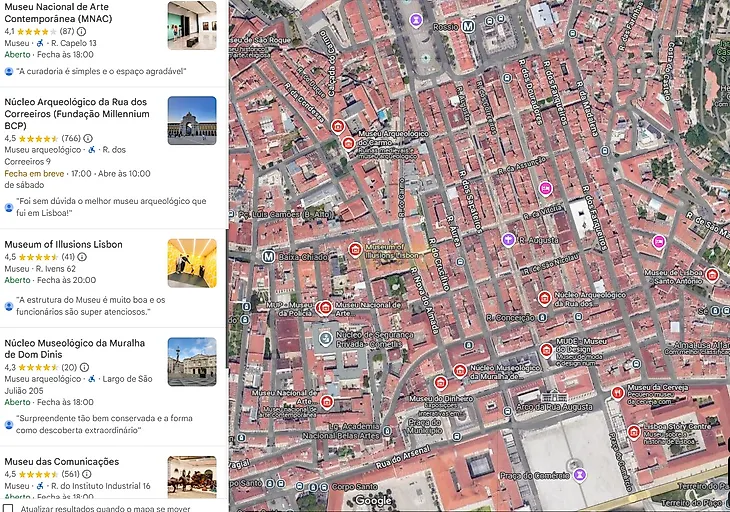Click info icon beside the (766) reviews count
730x512 pixels.
click(88, 138)
